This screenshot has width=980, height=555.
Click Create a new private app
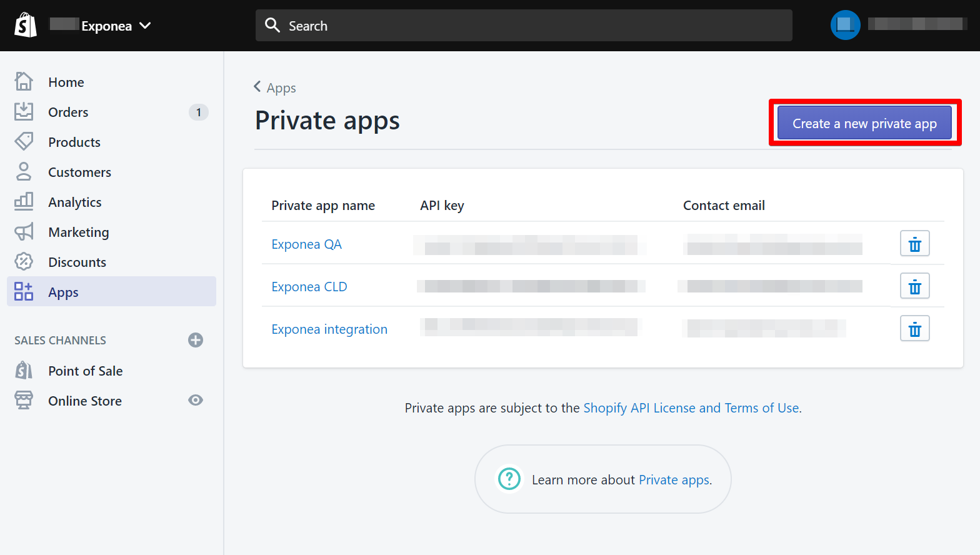coord(864,123)
